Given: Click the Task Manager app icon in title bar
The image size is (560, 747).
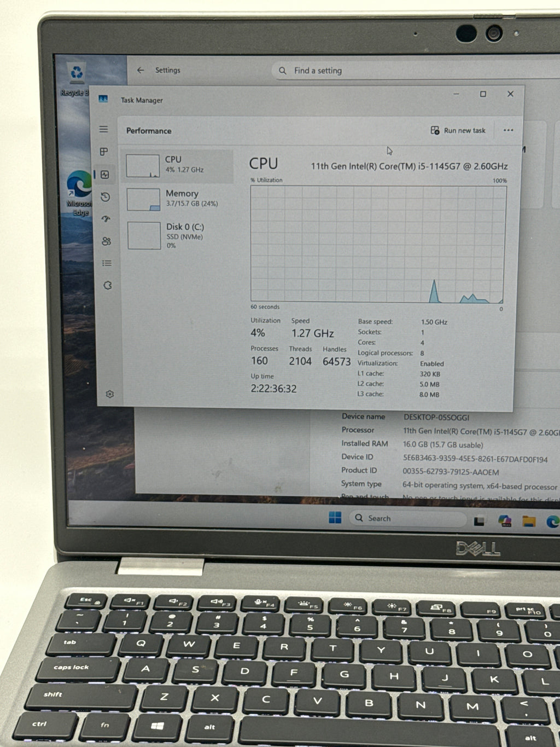Looking at the screenshot, I should (x=103, y=99).
